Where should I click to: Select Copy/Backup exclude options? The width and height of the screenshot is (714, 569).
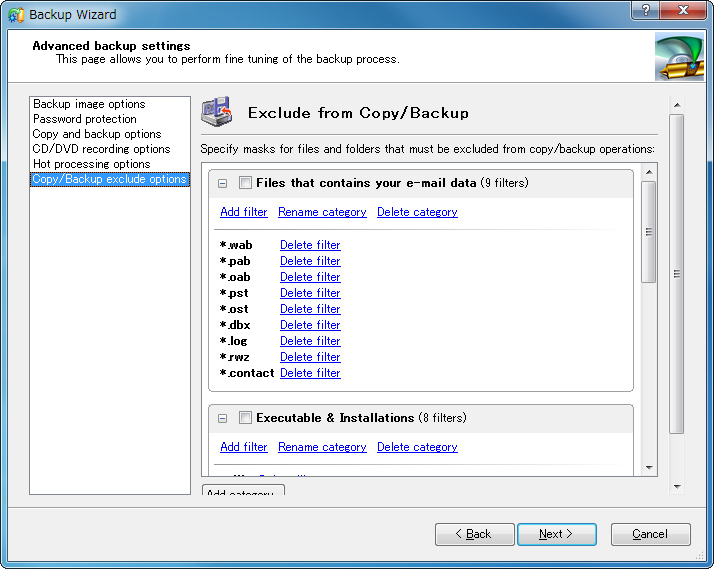pyautogui.click(x=109, y=179)
